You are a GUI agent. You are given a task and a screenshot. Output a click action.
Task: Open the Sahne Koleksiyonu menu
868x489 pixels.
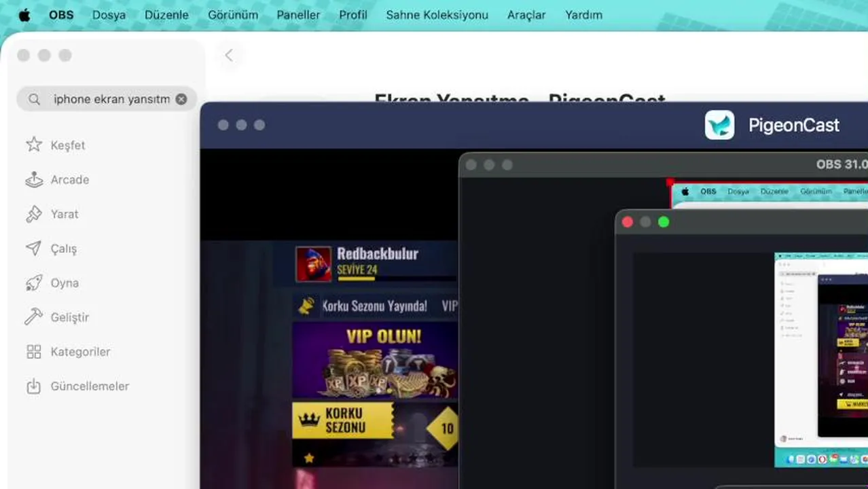(437, 15)
